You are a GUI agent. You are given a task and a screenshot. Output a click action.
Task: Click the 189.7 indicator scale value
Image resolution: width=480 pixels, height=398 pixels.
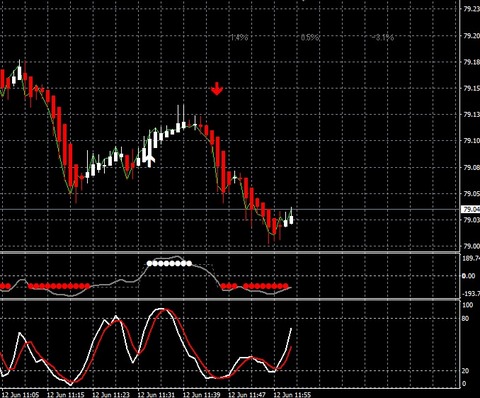click(x=471, y=258)
